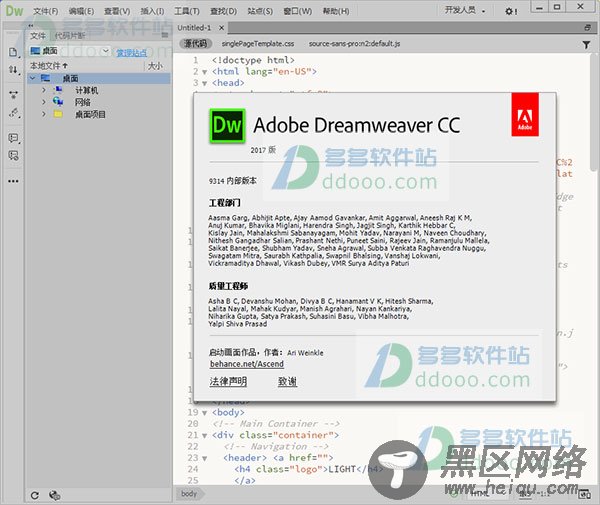Click the remove comment icon
Image resolution: width=600 pixels, height=505 pixels.
(13, 155)
